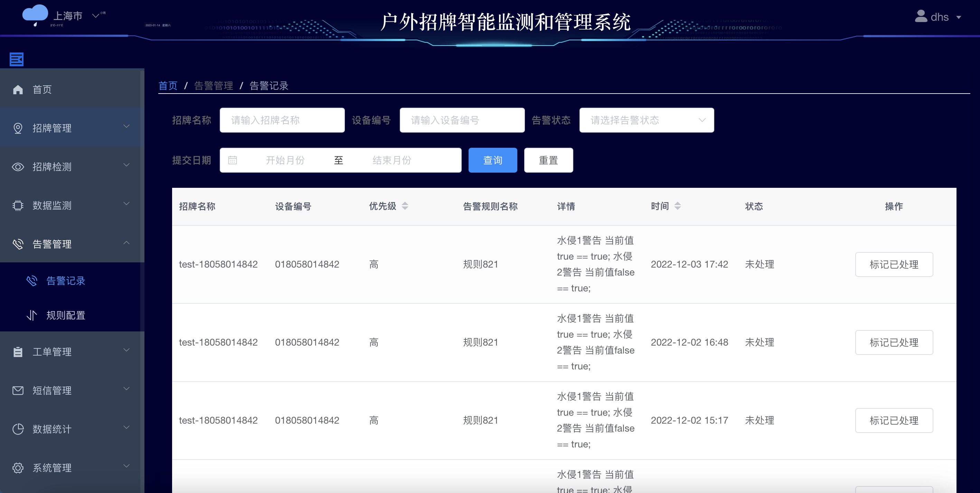Click the 设备编号 column header
This screenshot has height=493, width=980.
pos(293,206)
